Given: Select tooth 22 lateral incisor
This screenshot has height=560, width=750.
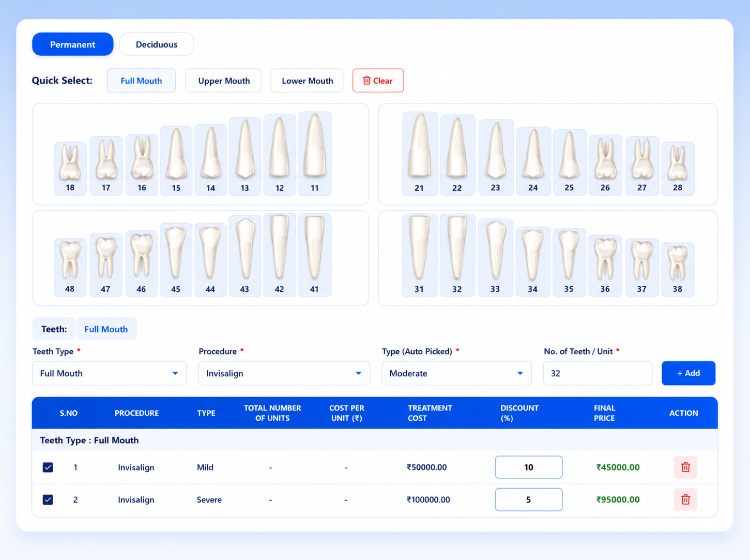Looking at the screenshot, I should click(457, 155).
